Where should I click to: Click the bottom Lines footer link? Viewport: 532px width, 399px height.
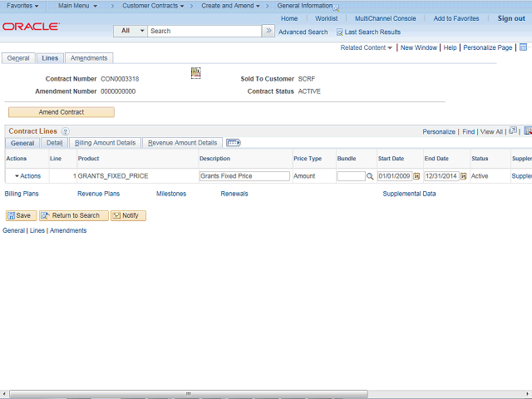(37, 231)
